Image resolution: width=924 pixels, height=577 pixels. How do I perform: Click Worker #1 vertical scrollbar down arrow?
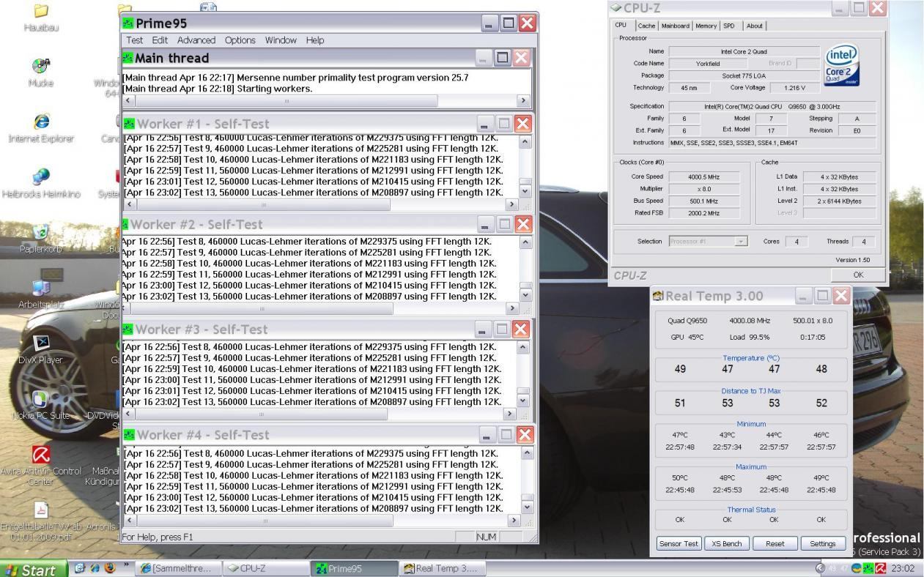pos(525,191)
